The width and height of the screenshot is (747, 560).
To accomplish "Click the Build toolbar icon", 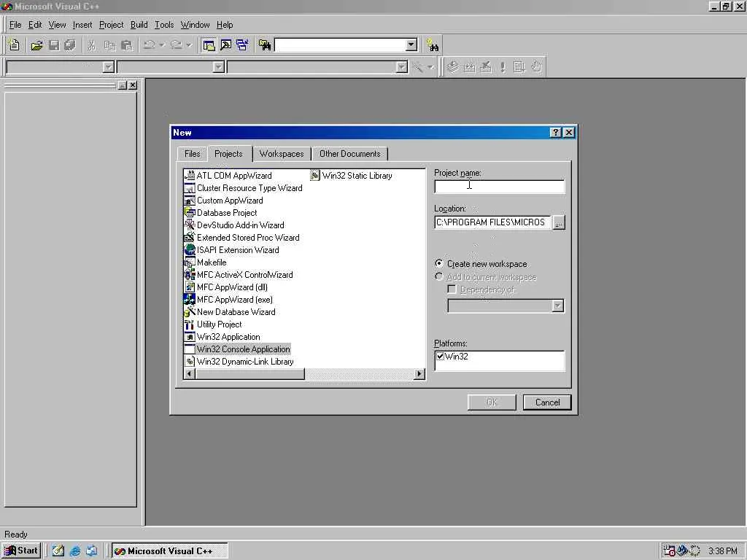I will coord(469,66).
